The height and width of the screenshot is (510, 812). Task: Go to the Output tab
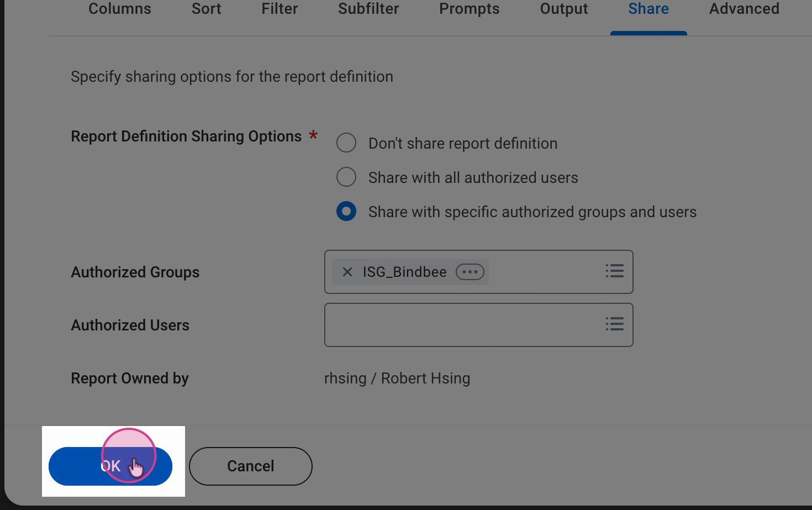tap(564, 9)
